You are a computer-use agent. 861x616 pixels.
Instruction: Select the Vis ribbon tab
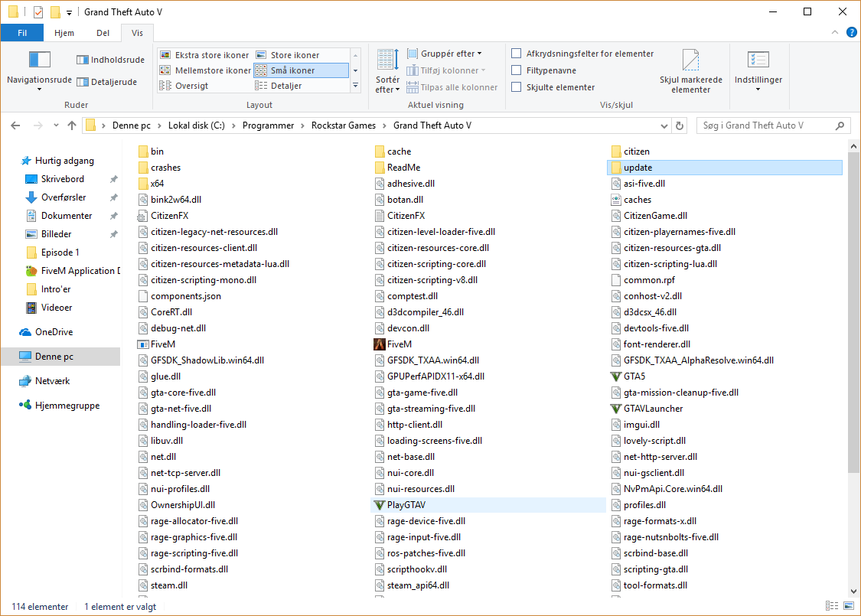pyautogui.click(x=137, y=33)
